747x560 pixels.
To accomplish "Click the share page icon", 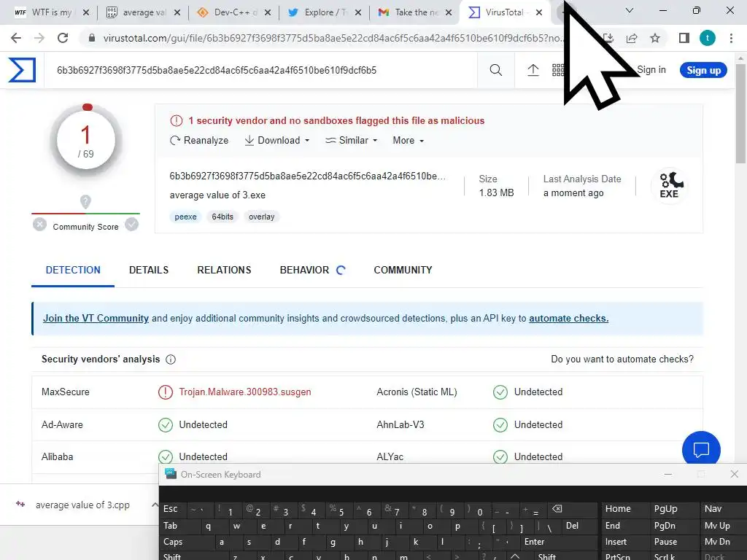I will 632,38.
